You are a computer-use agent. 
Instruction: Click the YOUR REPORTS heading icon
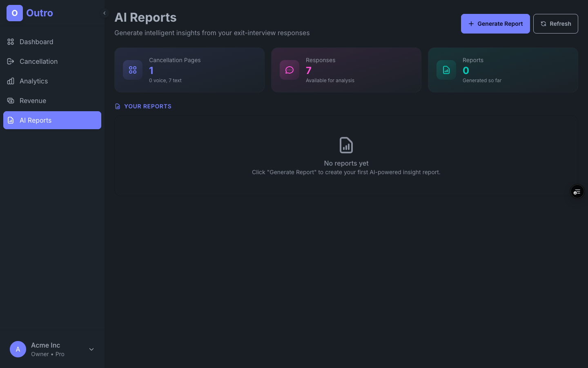tap(118, 106)
